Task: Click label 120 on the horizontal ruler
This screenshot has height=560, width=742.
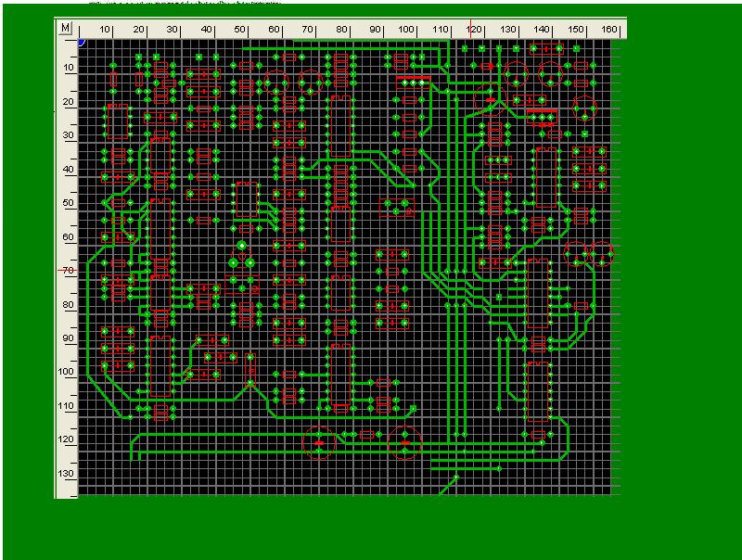Action: point(474,30)
